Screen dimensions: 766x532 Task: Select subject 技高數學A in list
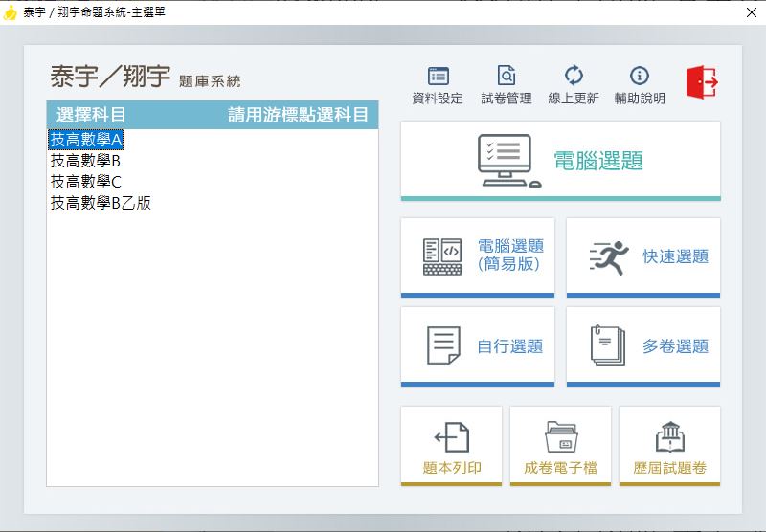86,140
